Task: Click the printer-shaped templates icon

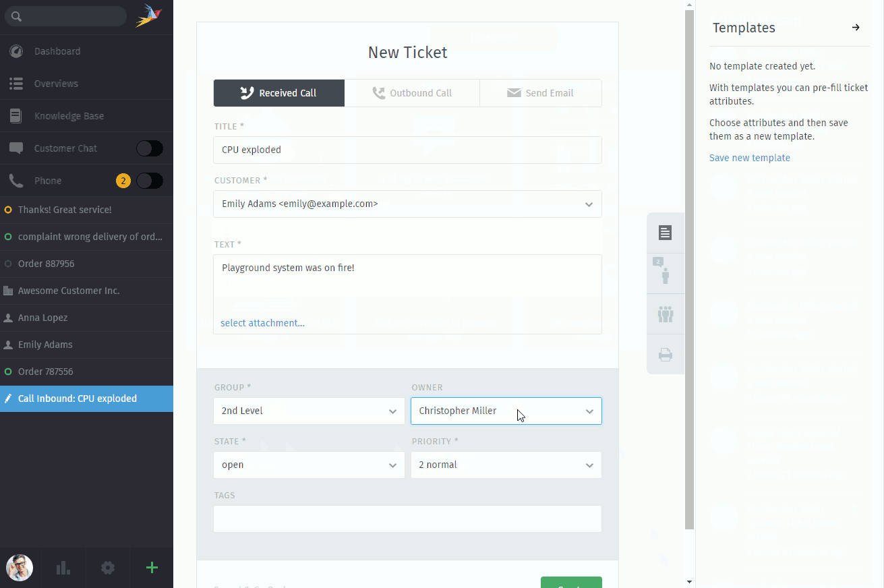Action: pos(665,354)
